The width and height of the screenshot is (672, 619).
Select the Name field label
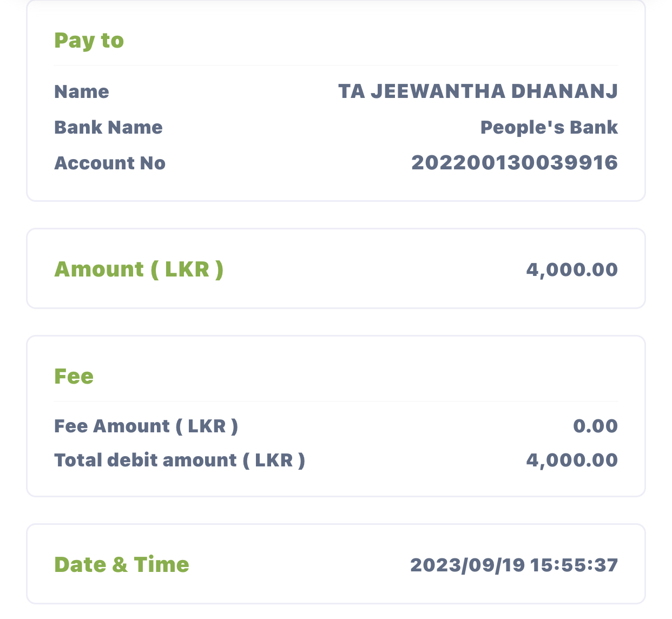[82, 92]
